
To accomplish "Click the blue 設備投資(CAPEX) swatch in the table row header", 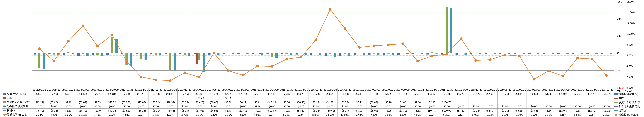I will pos(5,94).
